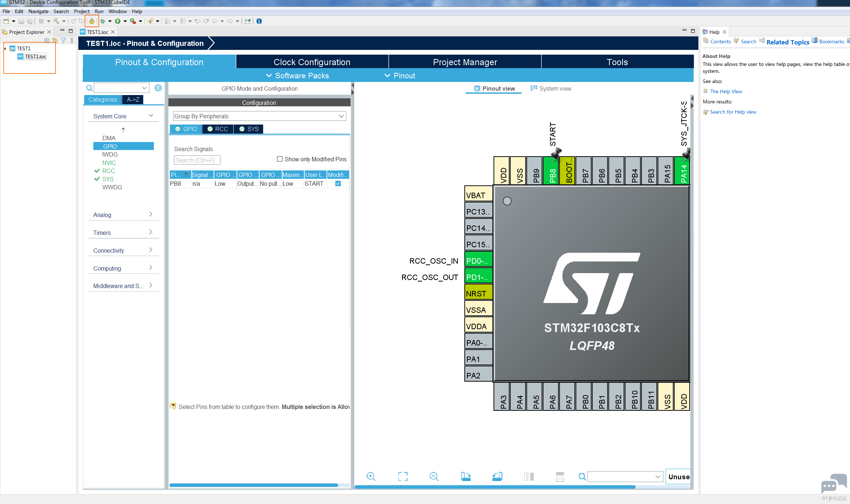Click the settings gear beside category search
Image resolution: width=850 pixels, height=504 pixels.
click(x=158, y=88)
